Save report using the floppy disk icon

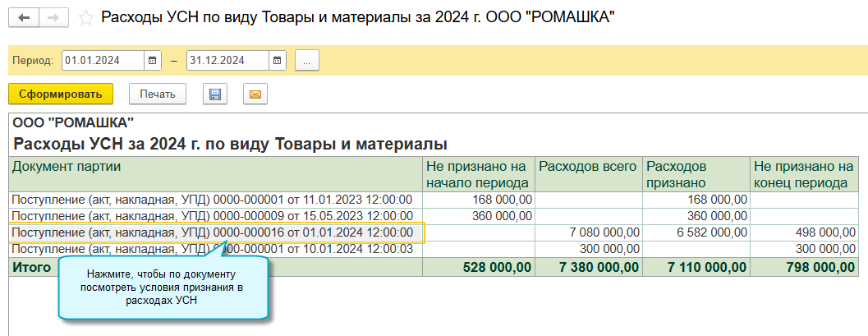pos(215,94)
